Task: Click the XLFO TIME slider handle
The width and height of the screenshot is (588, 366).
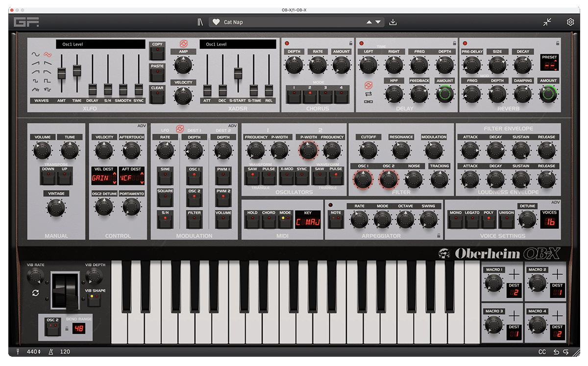Action: [x=77, y=70]
